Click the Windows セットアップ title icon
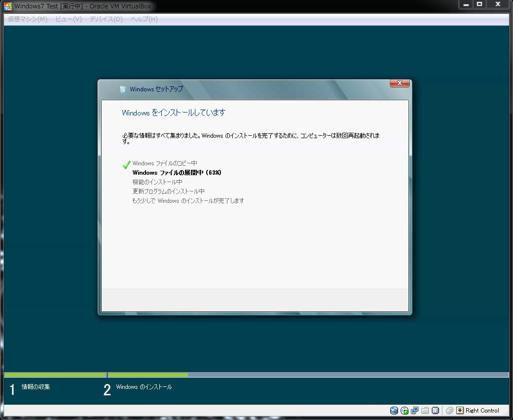 [x=123, y=89]
